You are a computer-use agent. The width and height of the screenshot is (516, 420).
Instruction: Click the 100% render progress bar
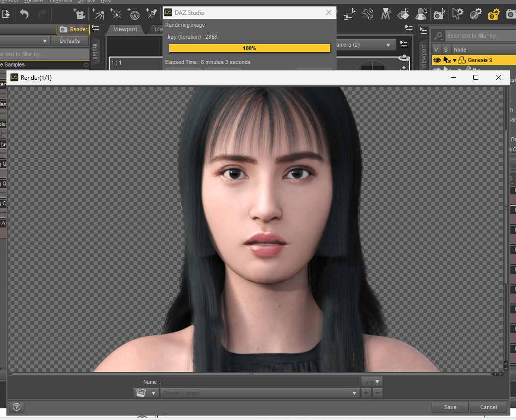[x=250, y=48]
